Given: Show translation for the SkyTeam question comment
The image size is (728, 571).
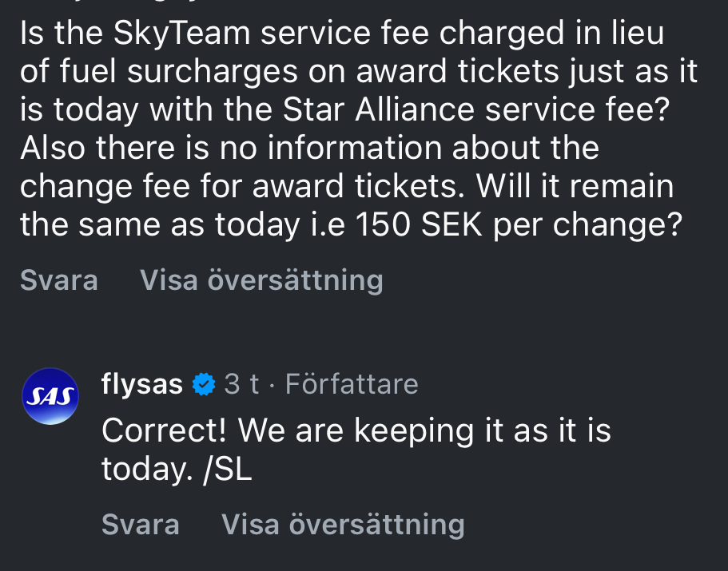Looking at the screenshot, I should 261,280.
